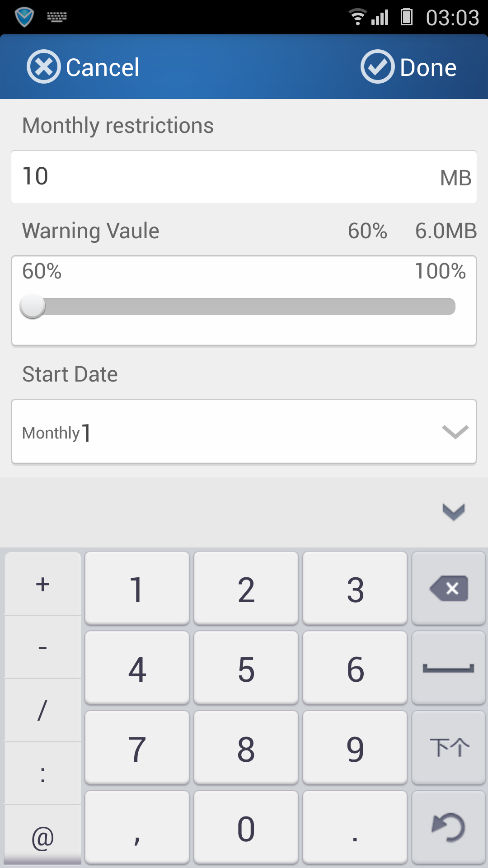Hide keyboard with the collapse chevron
Viewport: 488px width, 868px height.
[x=454, y=512]
